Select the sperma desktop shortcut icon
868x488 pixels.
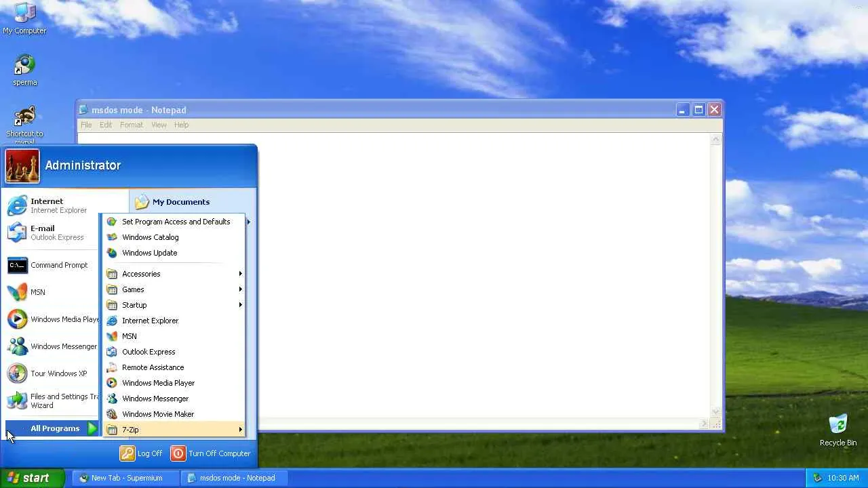(24, 70)
